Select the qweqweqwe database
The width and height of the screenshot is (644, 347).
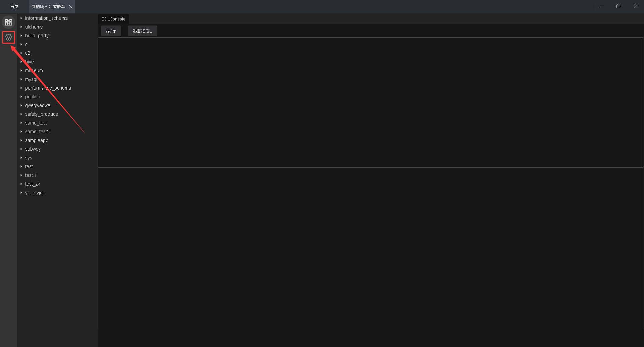click(x=38, y=105)
